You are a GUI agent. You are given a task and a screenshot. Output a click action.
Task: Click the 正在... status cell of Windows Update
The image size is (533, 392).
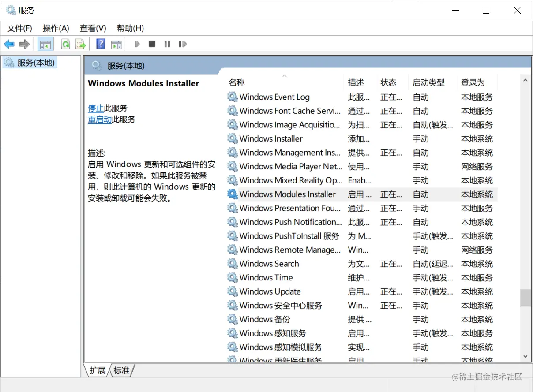click(x=391, y=291)
